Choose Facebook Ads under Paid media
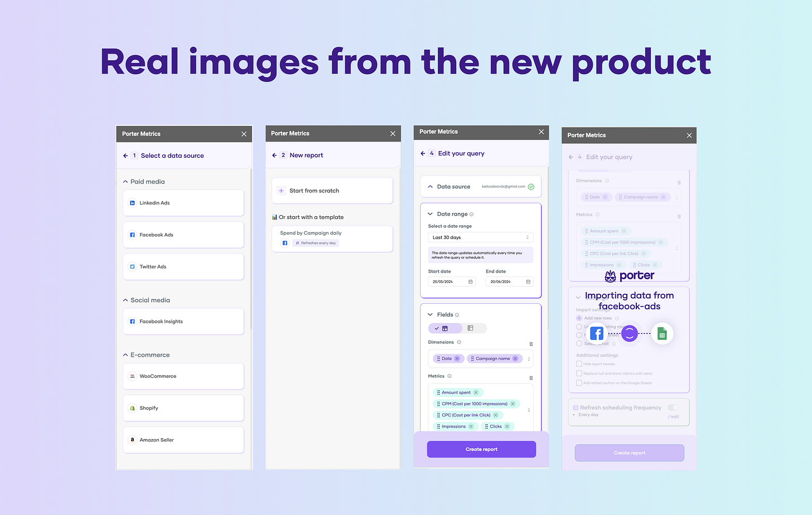 [183, 235]
